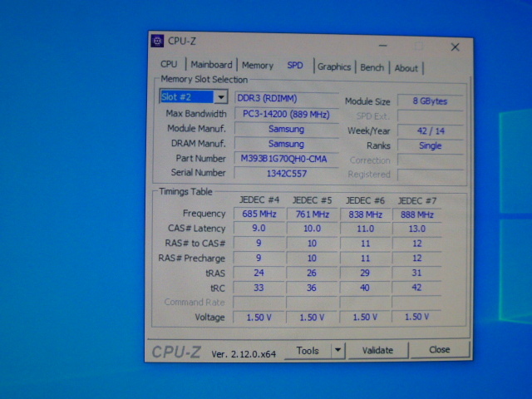This screenshot has width=532, height=399.
Task: Click the CAS# Latency 11.0 cell
Action: (x=365, y=229)
